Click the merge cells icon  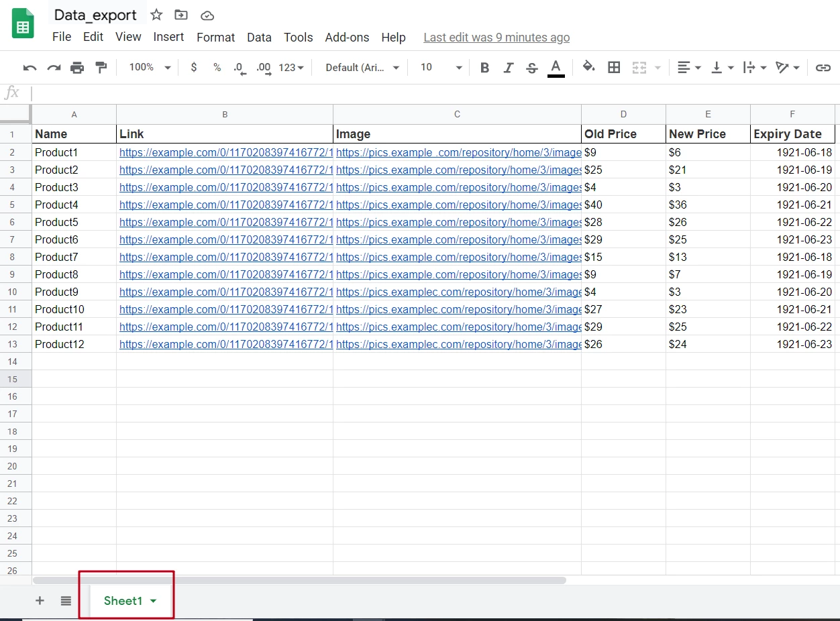pos(639,67)
